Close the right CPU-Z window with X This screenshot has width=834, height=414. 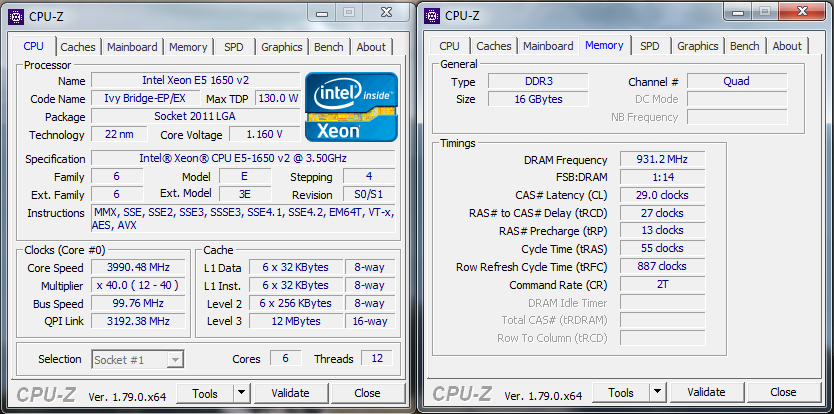(x=803, y=12)
